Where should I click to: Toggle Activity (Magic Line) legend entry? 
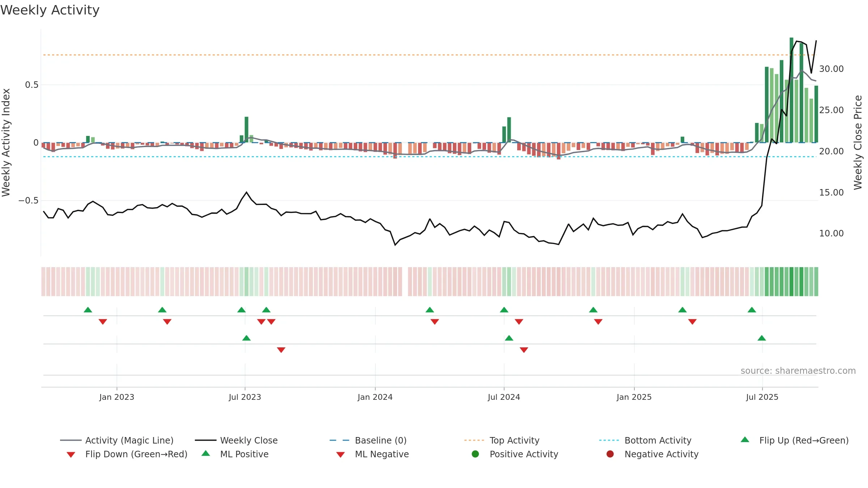tap(117, 440)
